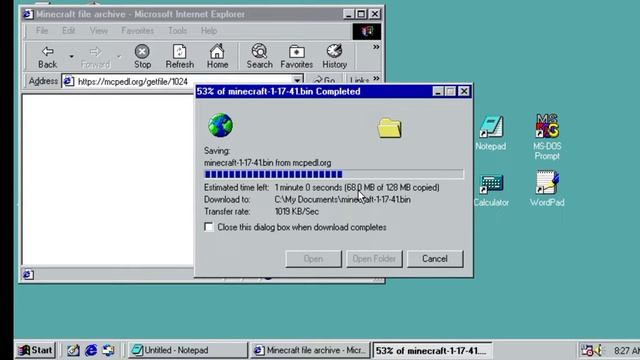Open the Edit menu in Internet Explorer
This screenshot has width=640, height=360.
[x=68, y=31]
